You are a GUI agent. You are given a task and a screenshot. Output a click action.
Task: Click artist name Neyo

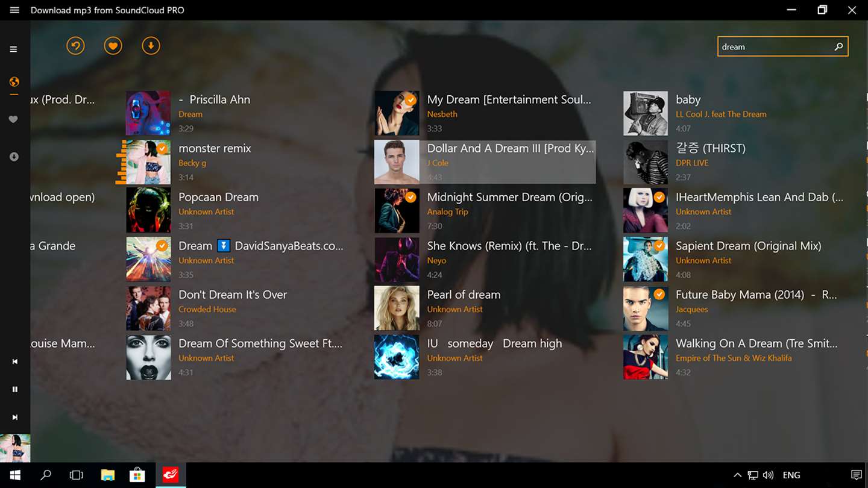coord(437,260)
